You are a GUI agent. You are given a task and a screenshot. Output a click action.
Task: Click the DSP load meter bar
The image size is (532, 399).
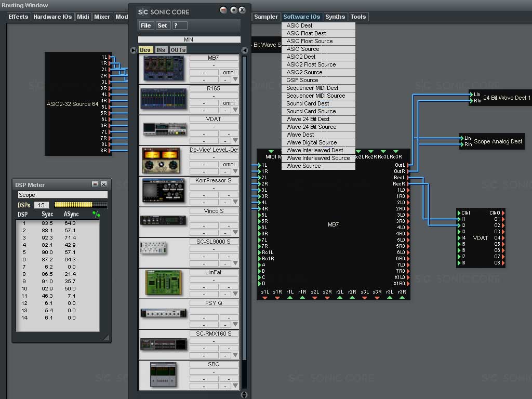[x=81, y=205]
